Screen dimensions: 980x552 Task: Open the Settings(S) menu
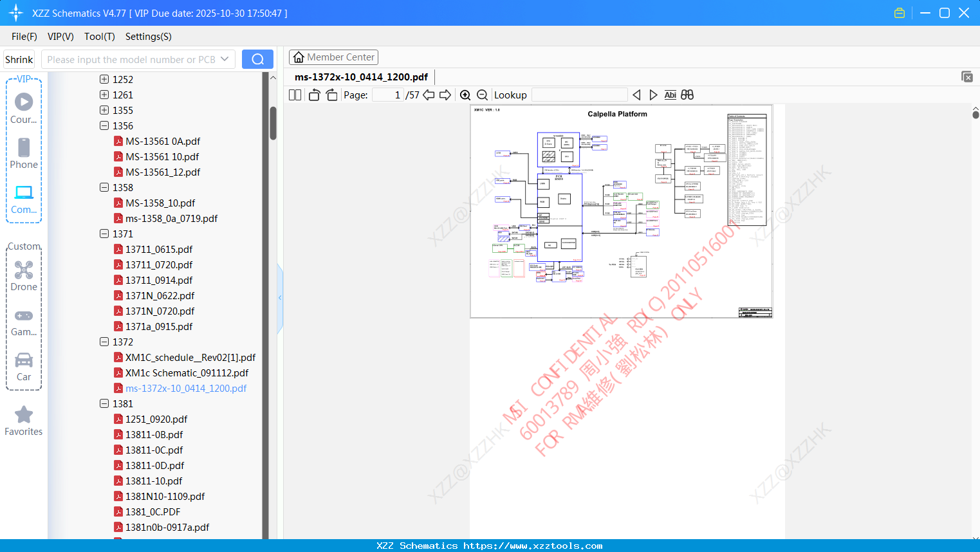tap(149, 37)
